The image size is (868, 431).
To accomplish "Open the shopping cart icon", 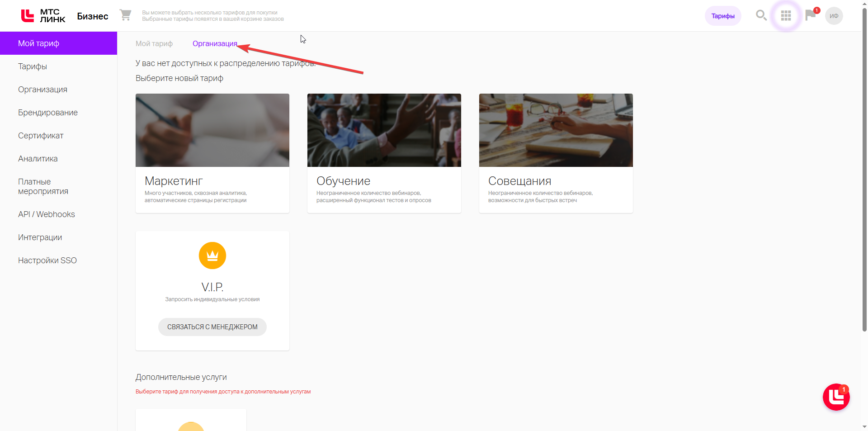I will (x=125, y=15).
